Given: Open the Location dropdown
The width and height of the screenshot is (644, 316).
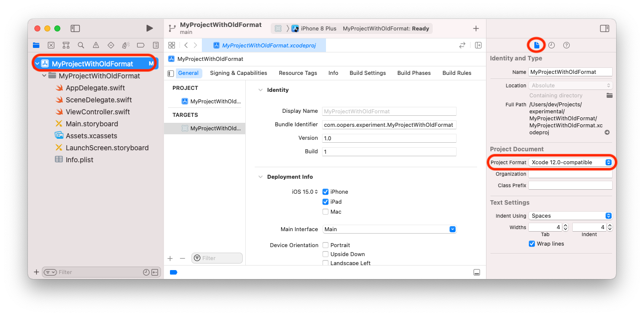Looking at the screenshot, I should click(x=571, y=85).
